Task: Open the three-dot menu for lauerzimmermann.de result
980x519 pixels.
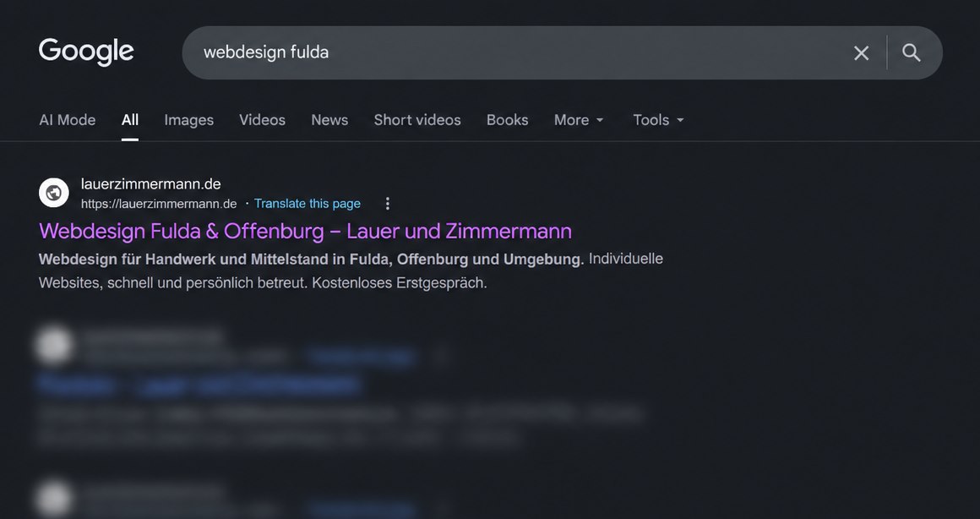Action: pyautogui.click(x=388, y=204)
